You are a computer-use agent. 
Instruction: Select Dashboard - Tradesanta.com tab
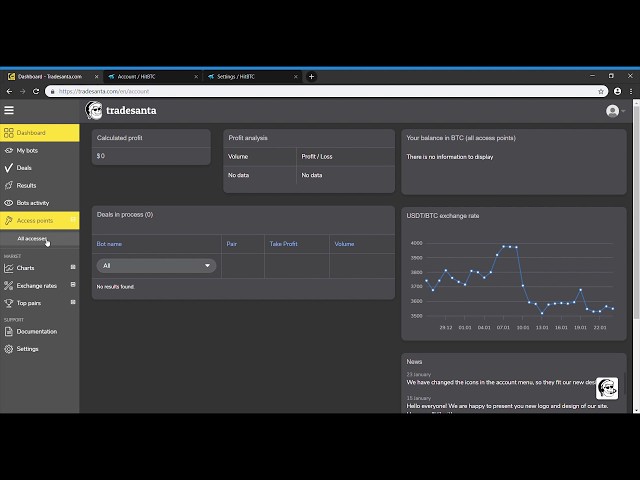point(51,77)
